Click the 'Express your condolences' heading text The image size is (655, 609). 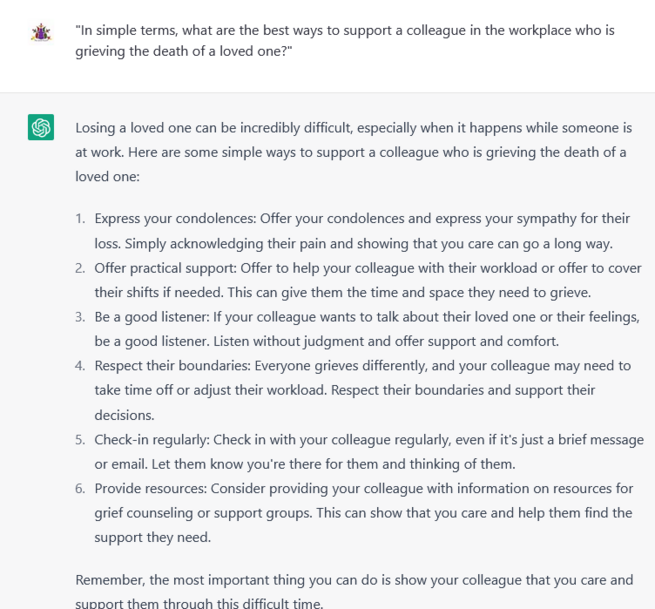(175, 218)
